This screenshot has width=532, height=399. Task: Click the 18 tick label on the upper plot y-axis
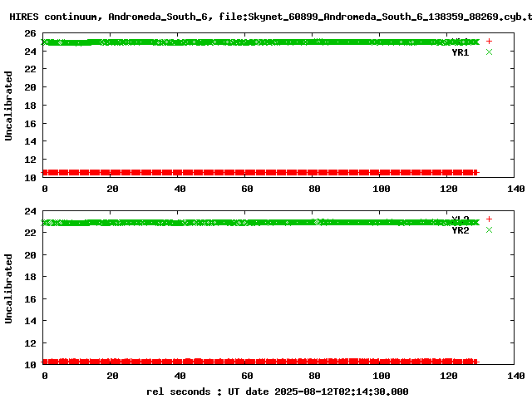30,106
